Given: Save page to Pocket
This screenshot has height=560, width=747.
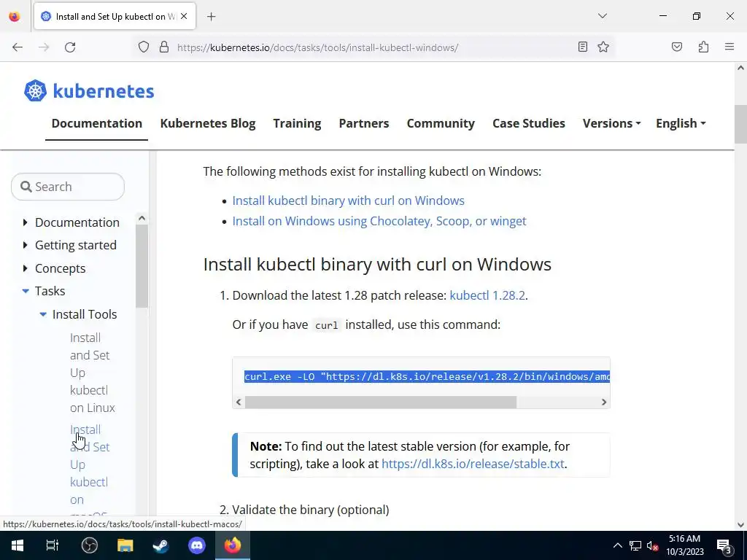Looking at the screenshot, I should [x=676, y=47].
